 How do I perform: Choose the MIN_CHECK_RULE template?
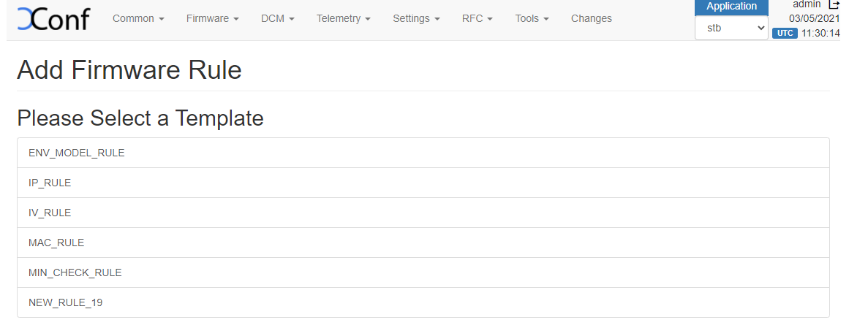pyautogui.click(x=75, y=273)
